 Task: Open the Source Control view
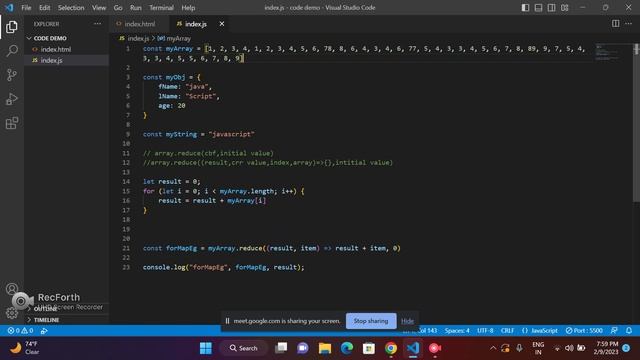pos(11,75)
